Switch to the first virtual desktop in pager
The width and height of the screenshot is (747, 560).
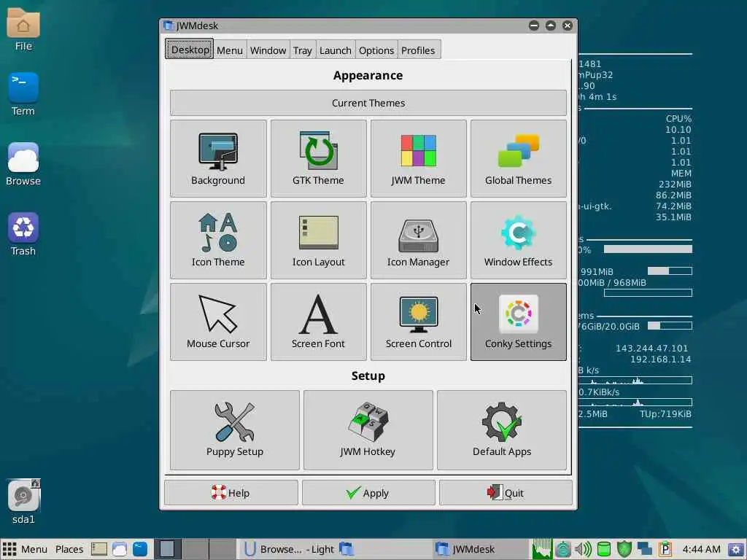click(168, 549)
